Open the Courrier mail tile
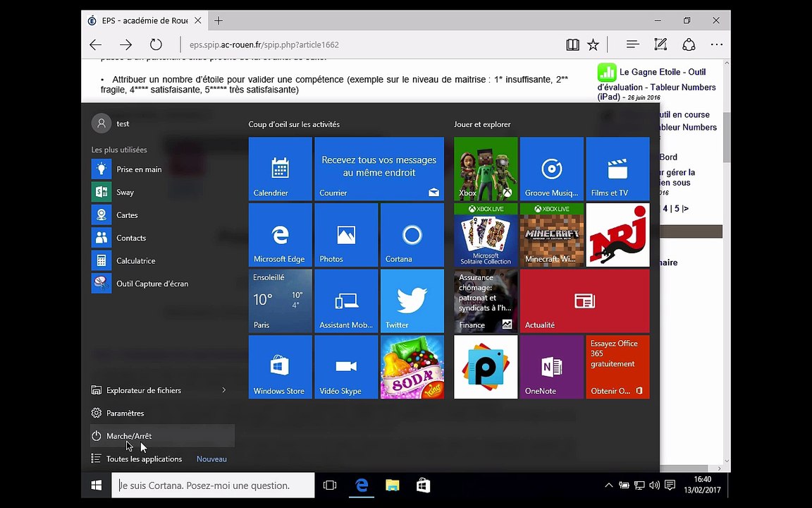This screenshot has width=812, height=508. pyautogui.click(x=379, y=169)
